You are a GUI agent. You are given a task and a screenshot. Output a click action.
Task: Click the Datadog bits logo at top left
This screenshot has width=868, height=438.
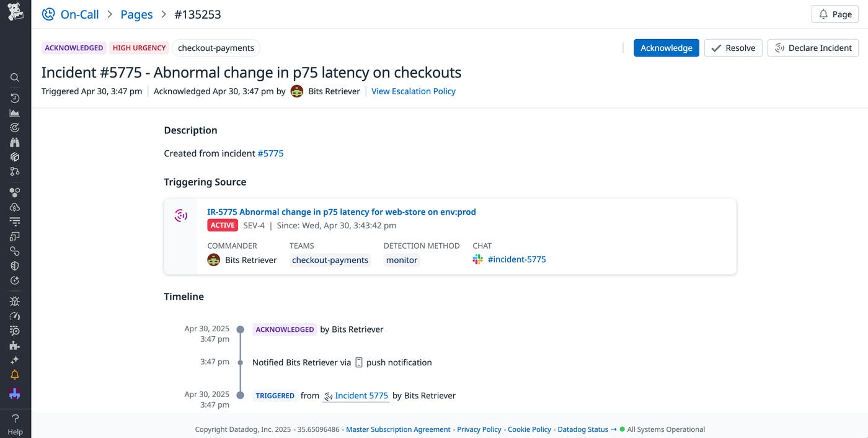point(15,11)
